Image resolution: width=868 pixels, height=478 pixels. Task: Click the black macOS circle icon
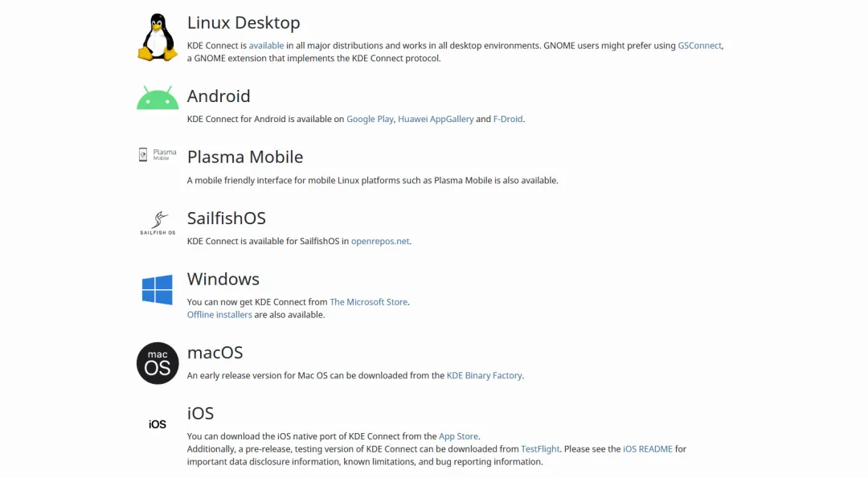(x=158, y=363)
